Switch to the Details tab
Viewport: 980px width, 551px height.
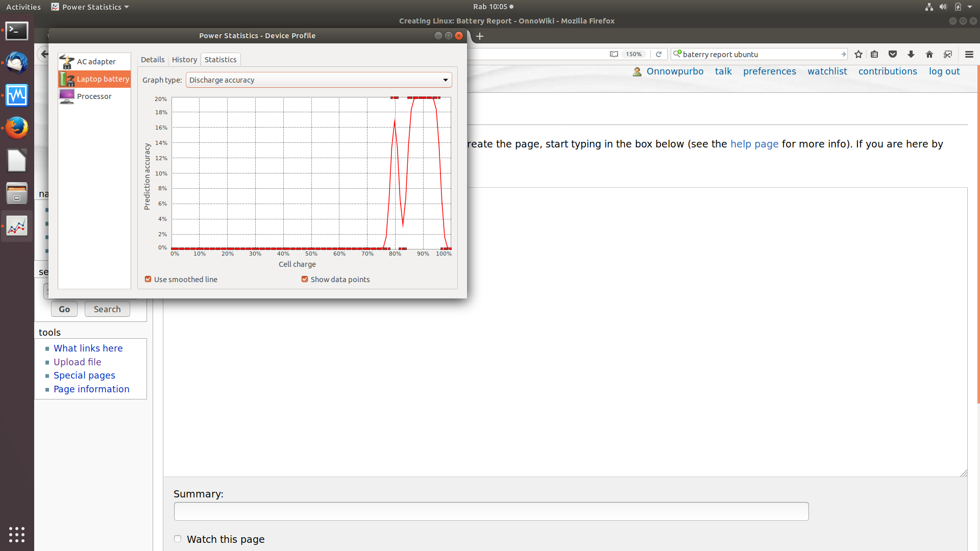[153, 60]
